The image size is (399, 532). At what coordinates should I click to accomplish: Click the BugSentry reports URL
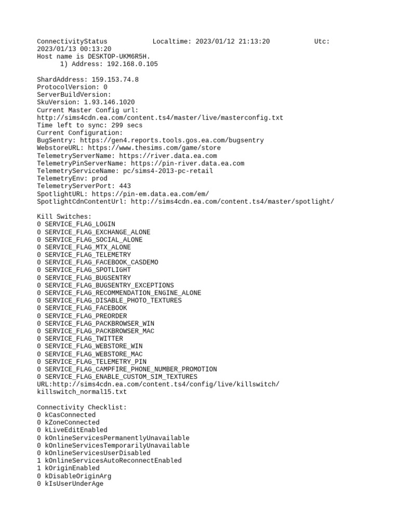(171, 140)
